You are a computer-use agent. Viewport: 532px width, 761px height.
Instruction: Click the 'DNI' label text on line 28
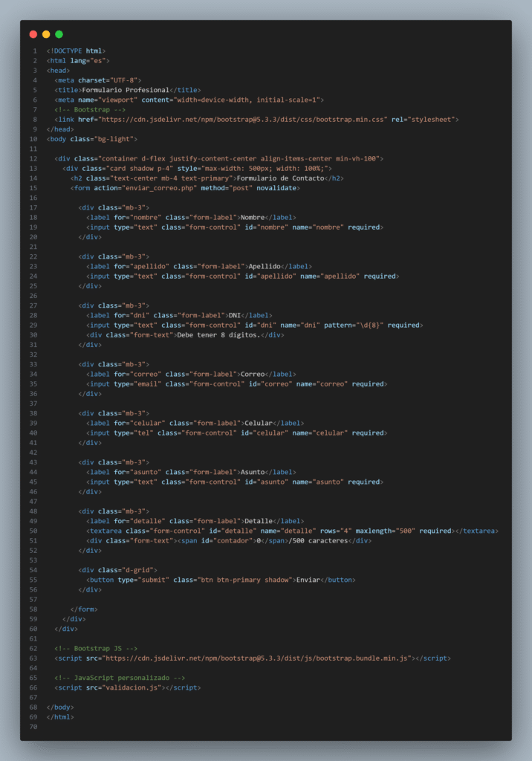[235, 315]
